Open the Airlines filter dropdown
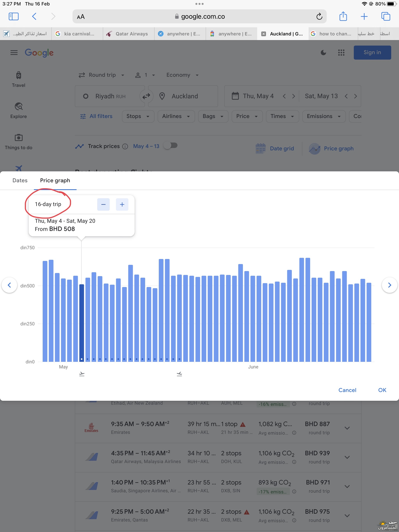The image size is (399, 532). [176, 116]
